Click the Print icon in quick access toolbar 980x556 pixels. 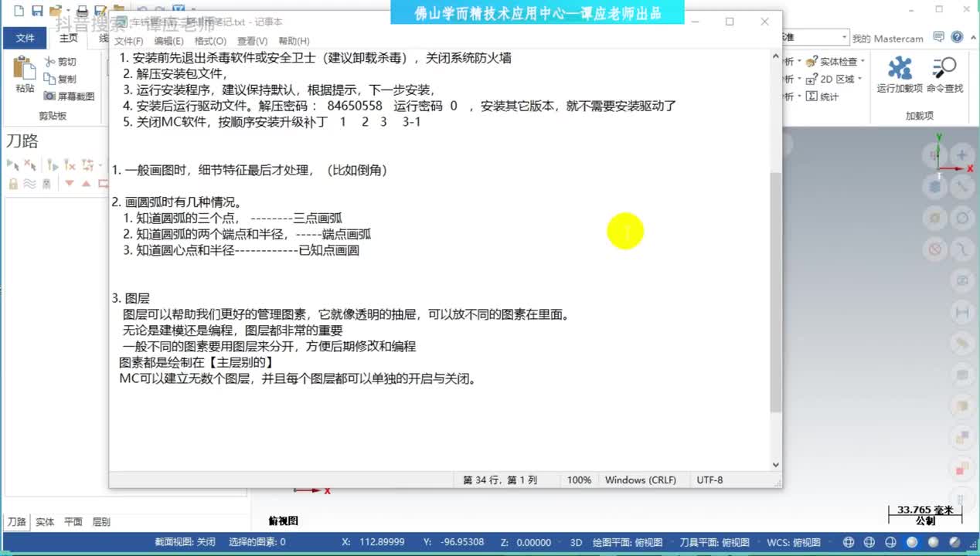[x=81, y=11]
